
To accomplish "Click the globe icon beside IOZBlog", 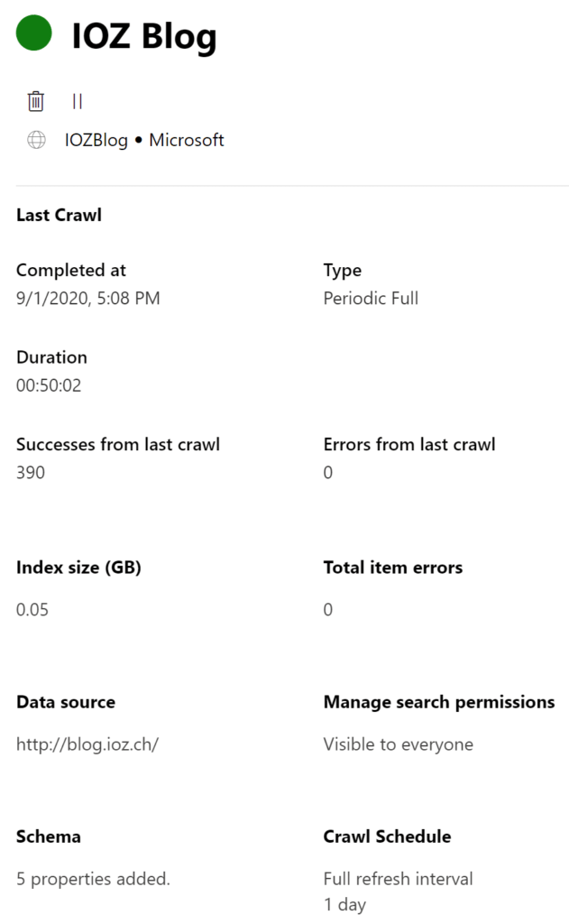I will tap(36, 140).
